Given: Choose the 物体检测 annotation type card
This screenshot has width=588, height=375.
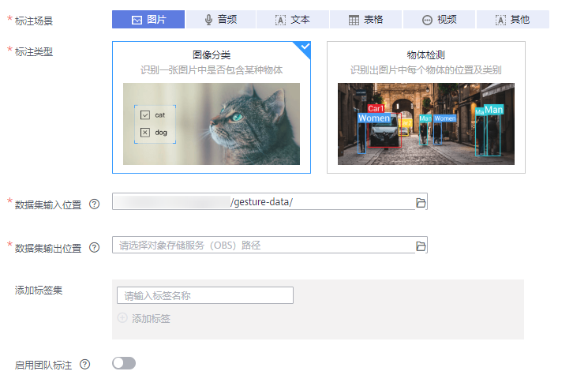Looking at the screenshot, I should [426, 107].
